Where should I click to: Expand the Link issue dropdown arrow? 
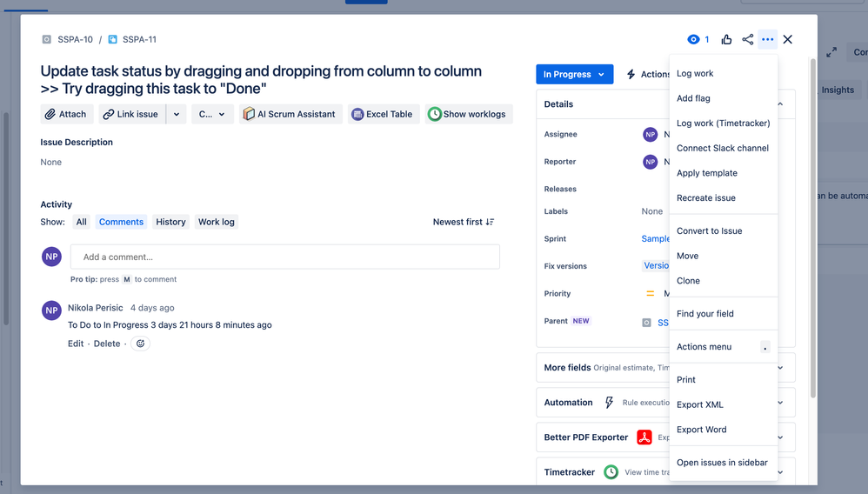coord(177,114)
